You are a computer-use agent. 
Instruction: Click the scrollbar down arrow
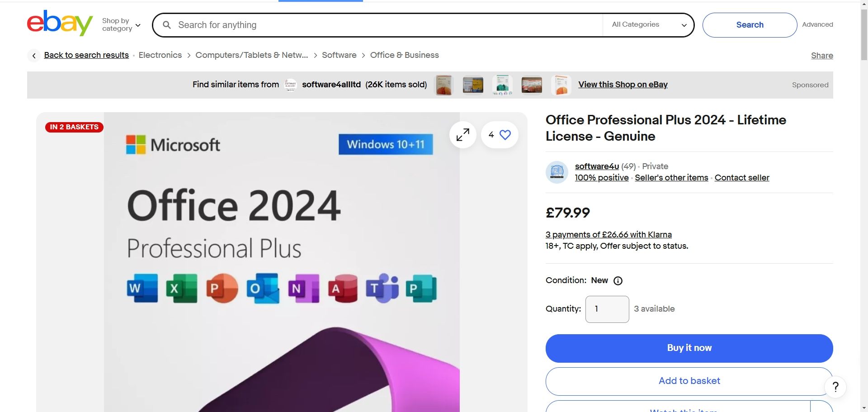(x=864, y=408)
